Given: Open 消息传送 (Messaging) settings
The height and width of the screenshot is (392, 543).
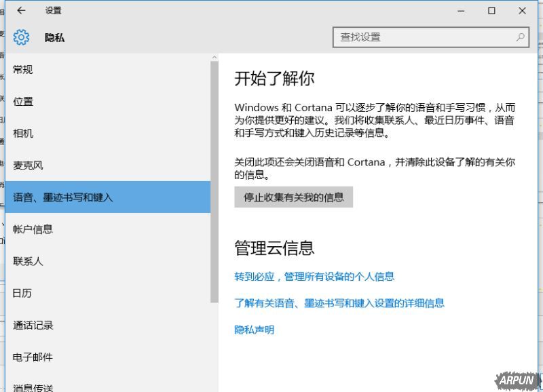Looking at the screenshot, I should pyautogui.click(x=33, y=387).
